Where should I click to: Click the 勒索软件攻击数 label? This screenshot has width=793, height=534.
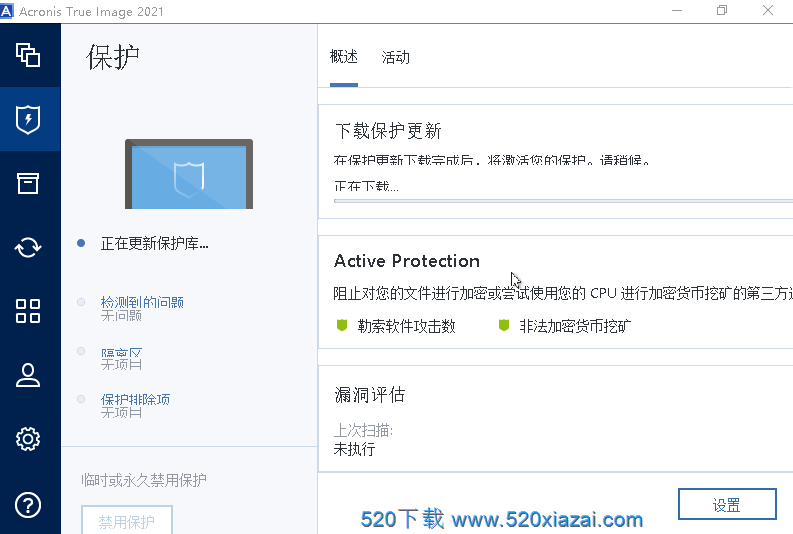pyautogui.click(x=407, y=326)
